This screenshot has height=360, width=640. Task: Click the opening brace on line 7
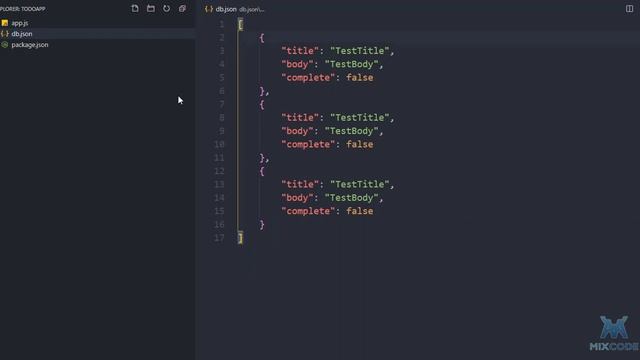[x=262, y=104]
